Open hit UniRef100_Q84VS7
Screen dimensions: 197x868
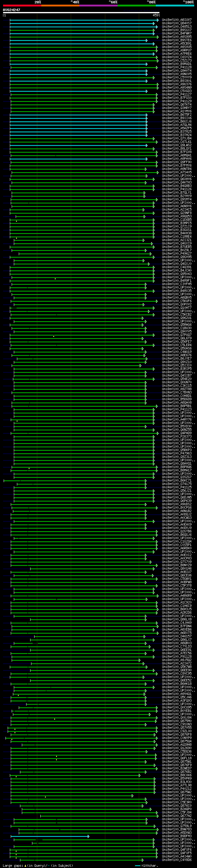(177, 23)
